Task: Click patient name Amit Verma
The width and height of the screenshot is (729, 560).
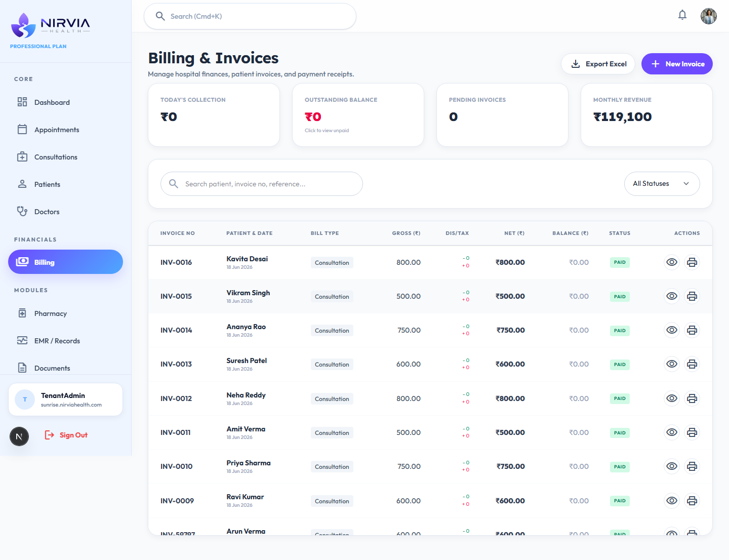Action: [246, 429]
